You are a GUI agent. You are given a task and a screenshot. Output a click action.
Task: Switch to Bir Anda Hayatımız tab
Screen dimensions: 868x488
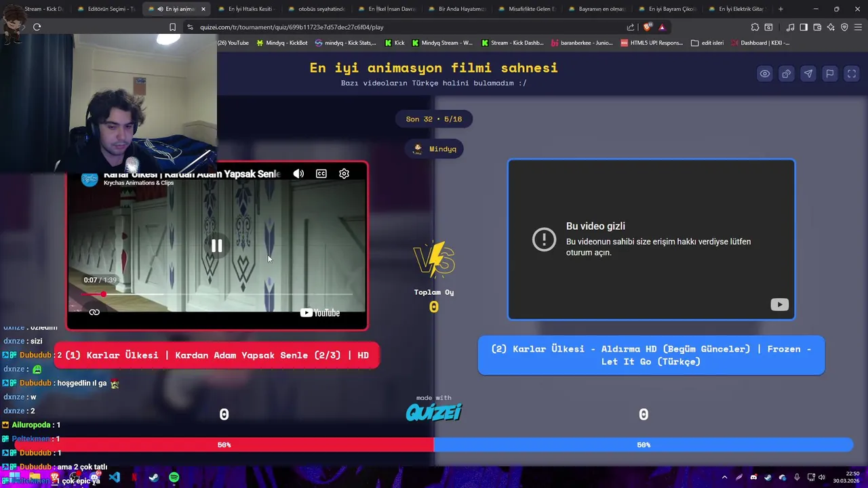click(x=457, y=9)
